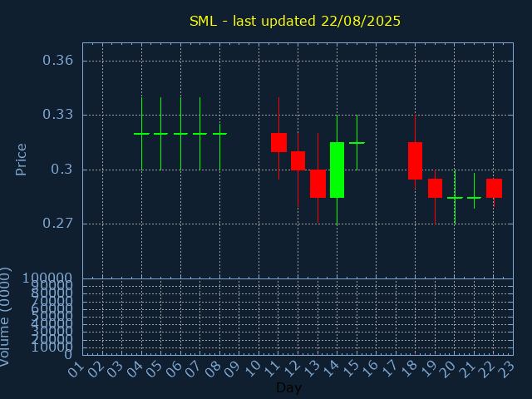Click the day label 16 on x-axis
532x399 pixels.
point(370,369)
